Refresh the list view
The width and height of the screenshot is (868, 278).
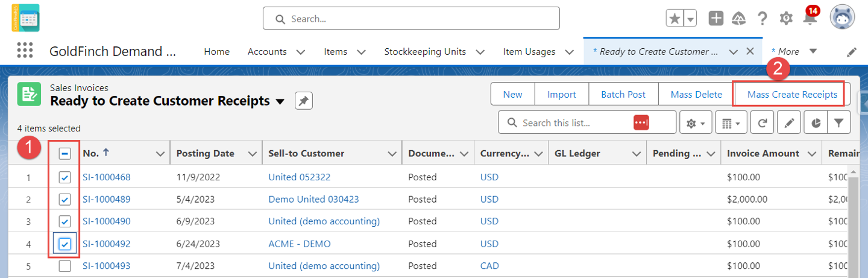pyautogui.click(x=762, y=122)
